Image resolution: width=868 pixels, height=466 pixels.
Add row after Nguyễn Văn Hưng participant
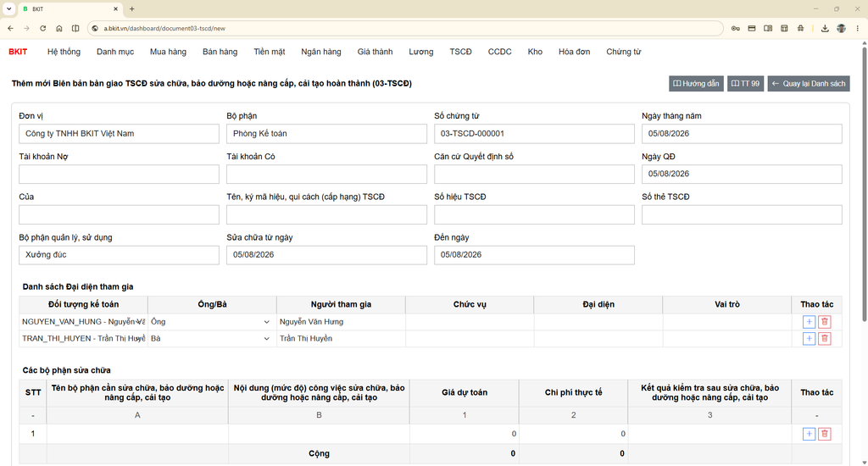[809, 322]
